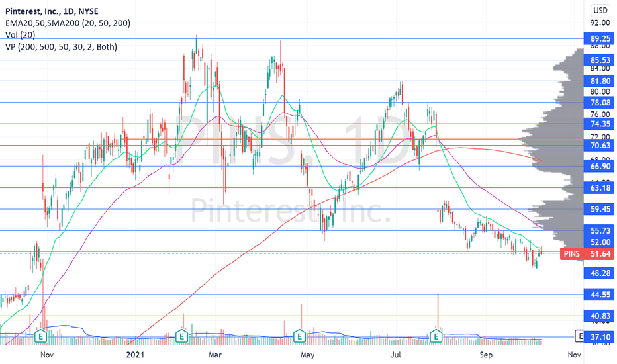Open the USD currency selector

tap(600, 10)
